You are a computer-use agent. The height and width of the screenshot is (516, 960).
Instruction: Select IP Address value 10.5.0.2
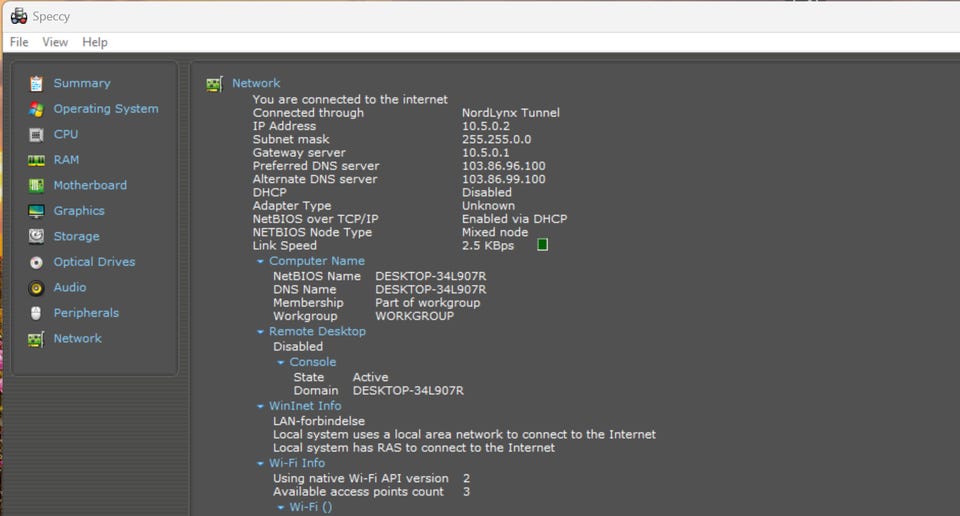click(486, 126)
